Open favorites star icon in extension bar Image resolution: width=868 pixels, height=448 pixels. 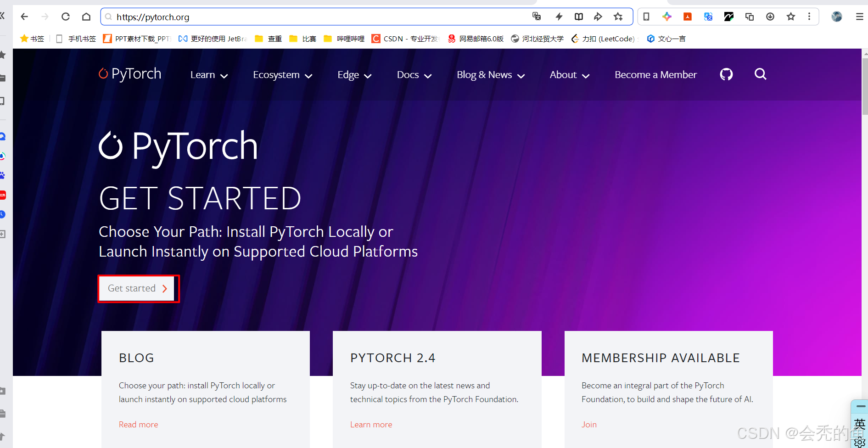pos(791,17)
